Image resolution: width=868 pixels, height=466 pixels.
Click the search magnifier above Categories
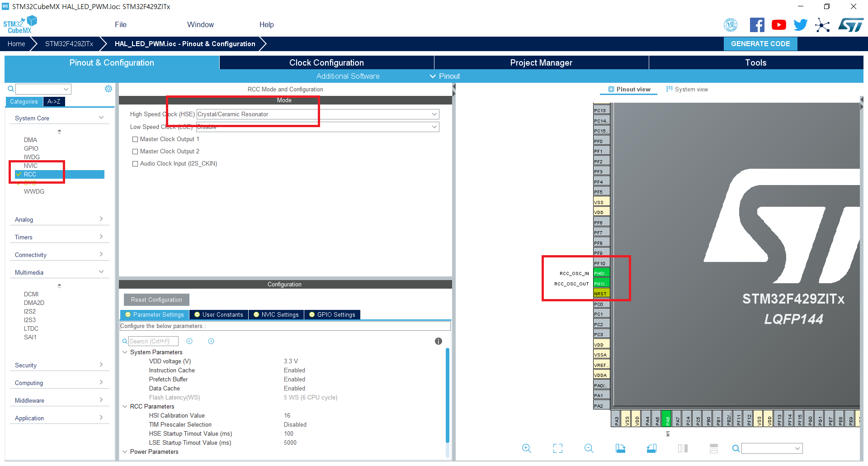point(11,89)
